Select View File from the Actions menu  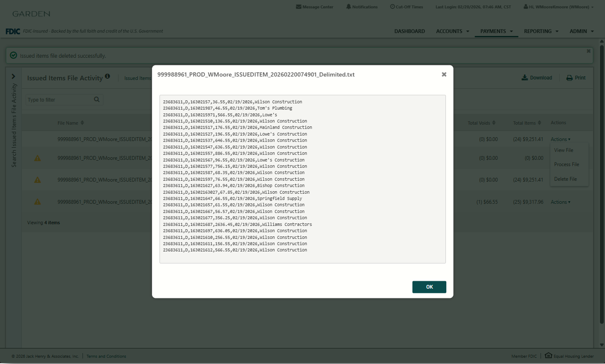563,150
